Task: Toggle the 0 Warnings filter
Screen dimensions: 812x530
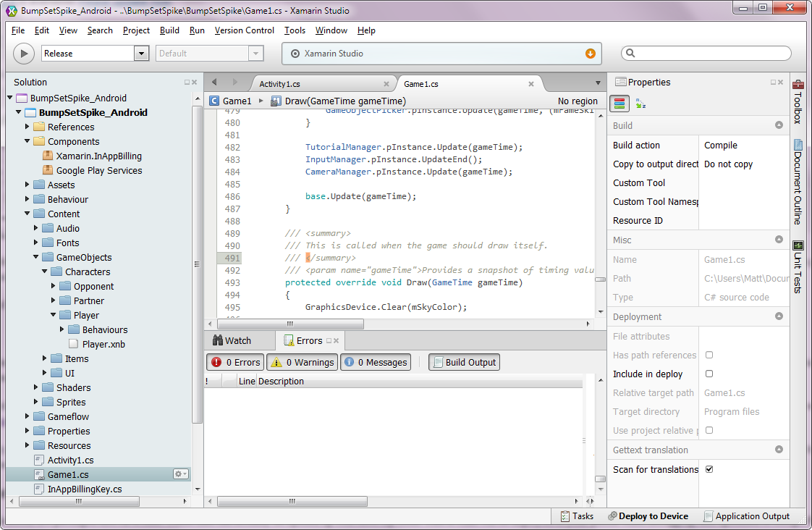Action: 303,362
